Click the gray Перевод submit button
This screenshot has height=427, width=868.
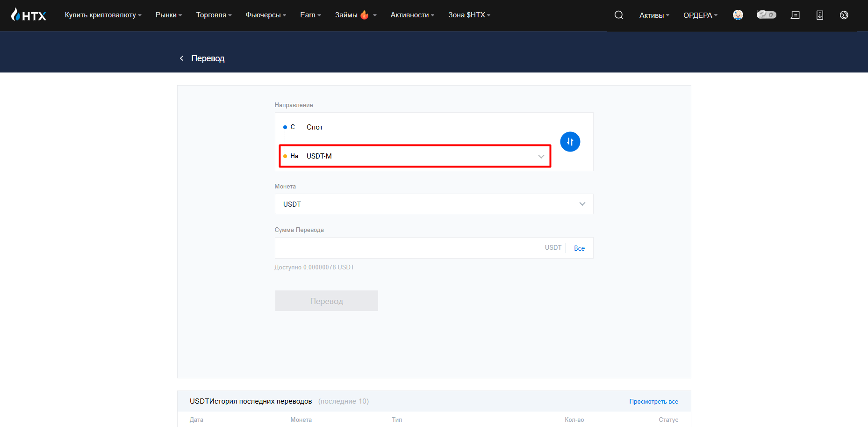tap(327, 301)
